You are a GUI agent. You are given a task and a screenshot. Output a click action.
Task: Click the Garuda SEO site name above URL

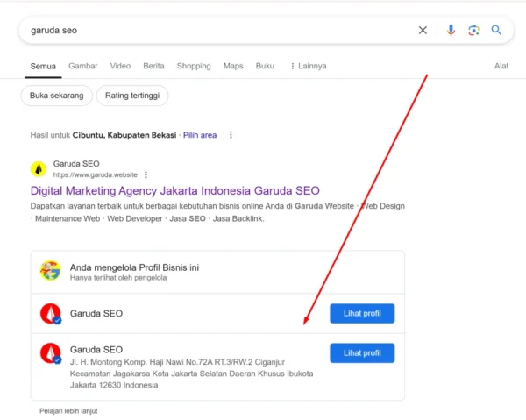[x=76, y=164]
